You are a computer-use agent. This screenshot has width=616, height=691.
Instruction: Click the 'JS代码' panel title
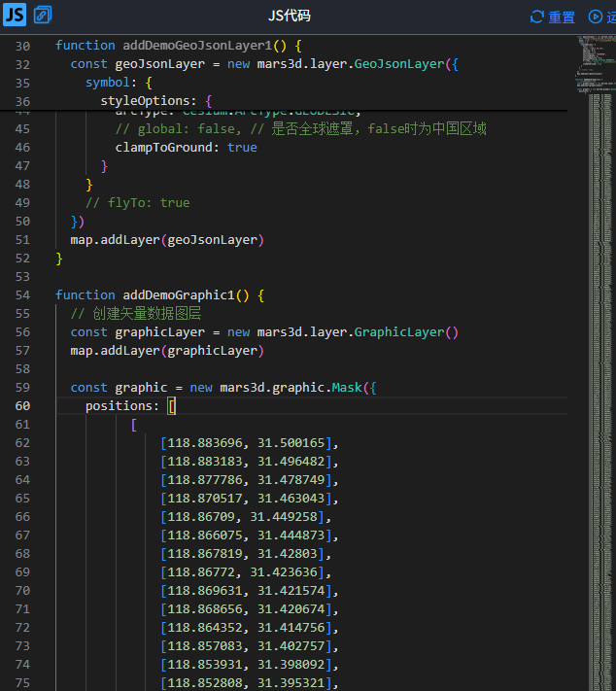pyautogui.click(x=290, y=16)
